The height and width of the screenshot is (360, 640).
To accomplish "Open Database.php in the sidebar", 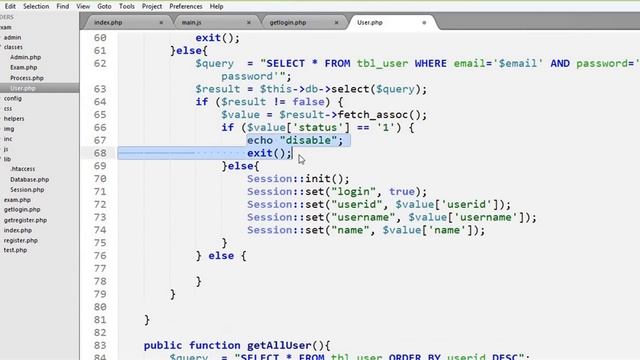I will [x=29, y=180].
